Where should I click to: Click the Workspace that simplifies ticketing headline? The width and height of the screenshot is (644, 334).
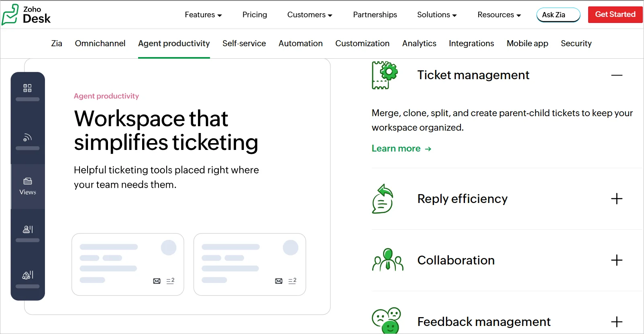tap(166, 131)
